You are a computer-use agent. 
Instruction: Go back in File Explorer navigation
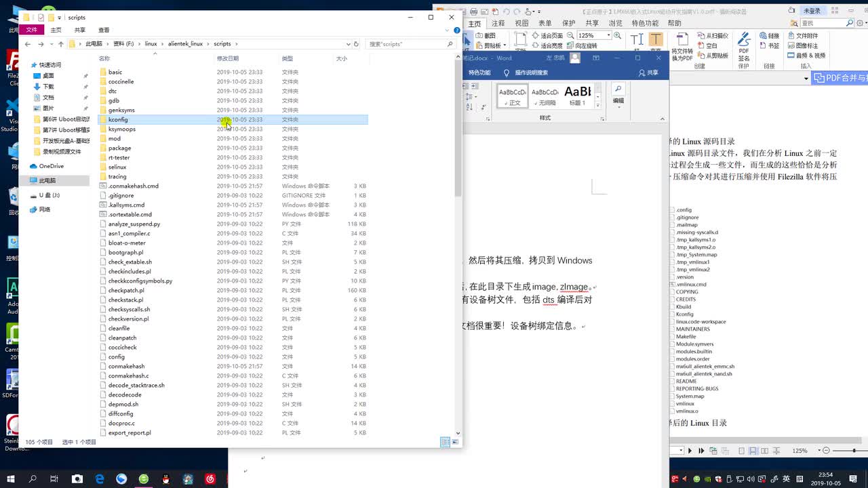(27, 44)
